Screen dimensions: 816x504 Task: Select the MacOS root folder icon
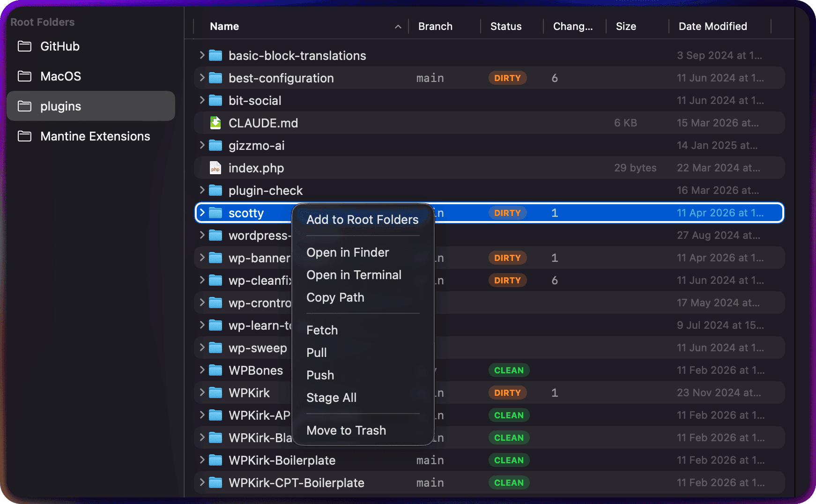(x=25, y=76)
